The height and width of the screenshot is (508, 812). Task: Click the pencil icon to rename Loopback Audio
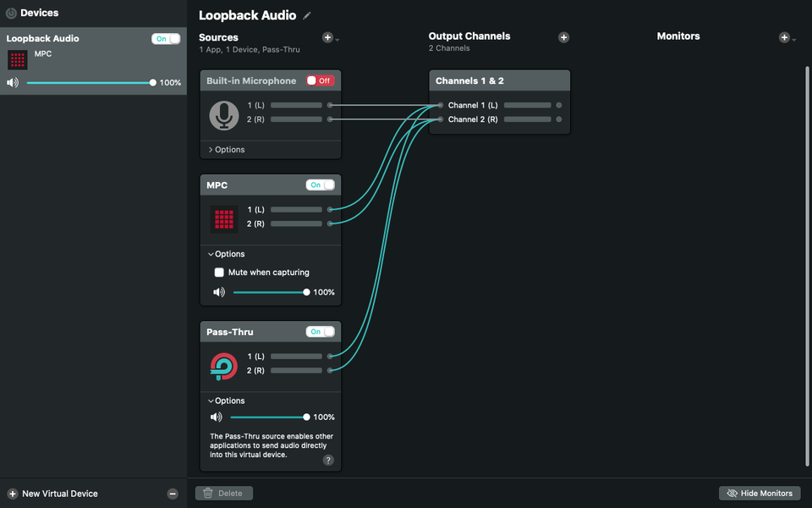click(306, 15)
